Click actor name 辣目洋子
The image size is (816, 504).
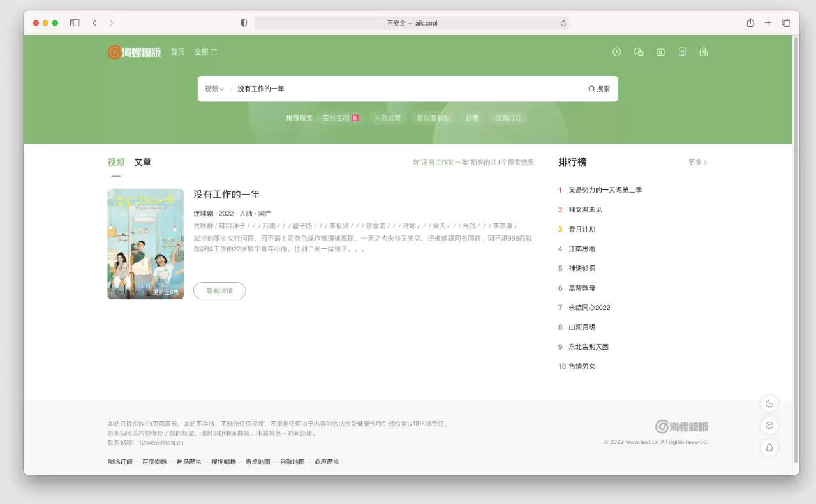tap(232, 226)
